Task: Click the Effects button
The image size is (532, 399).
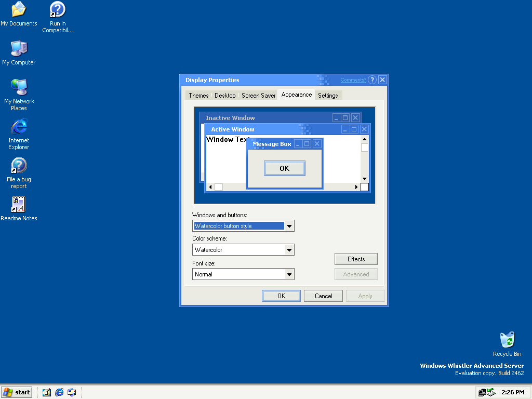Action: [356, 259]
